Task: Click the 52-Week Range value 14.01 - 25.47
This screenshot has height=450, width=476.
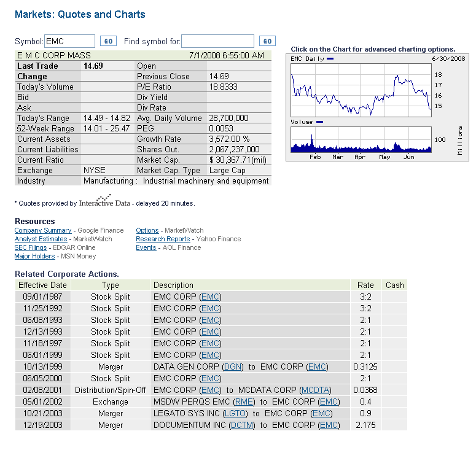Action: (106, 128)
